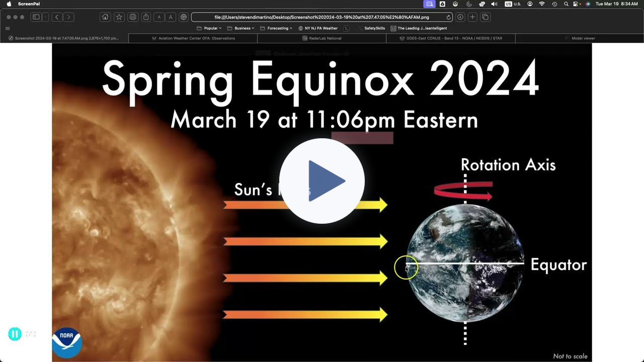Open the Forecasting bookmarks dropdown
The image size is (644, 362).
pos(277,28)
